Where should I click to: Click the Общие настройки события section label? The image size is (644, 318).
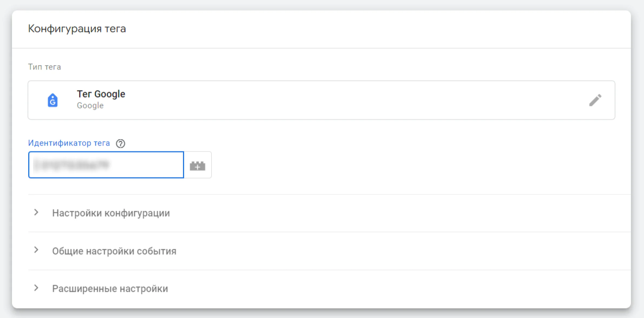click(x=114, y=251)
